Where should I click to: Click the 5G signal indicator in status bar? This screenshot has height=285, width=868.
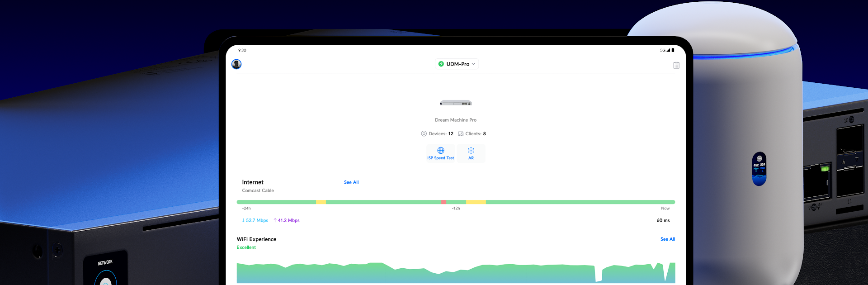(665, 50)
